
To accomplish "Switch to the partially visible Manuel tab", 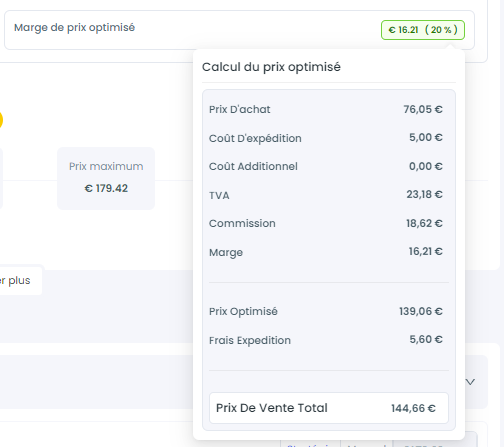I will [366, 444].
